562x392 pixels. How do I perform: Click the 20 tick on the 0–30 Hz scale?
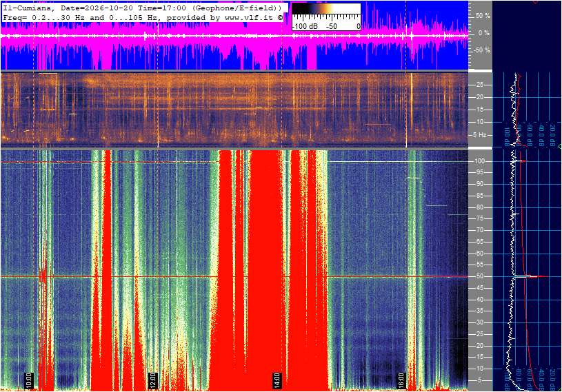[x=479, y=97]
